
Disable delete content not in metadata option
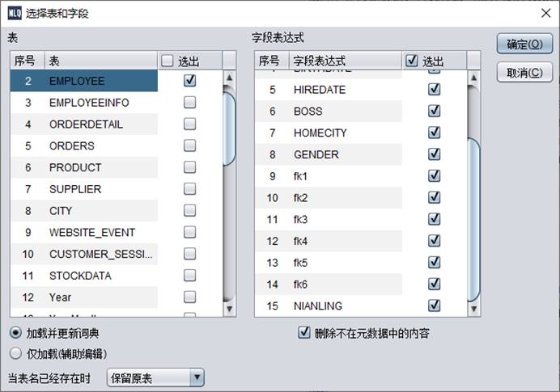pos(304,332)
